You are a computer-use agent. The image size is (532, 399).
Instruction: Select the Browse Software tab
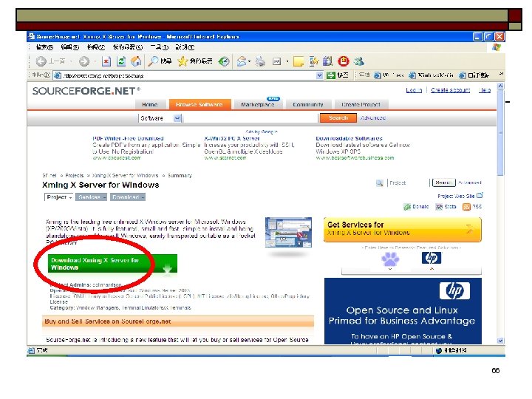pos(199,104)
